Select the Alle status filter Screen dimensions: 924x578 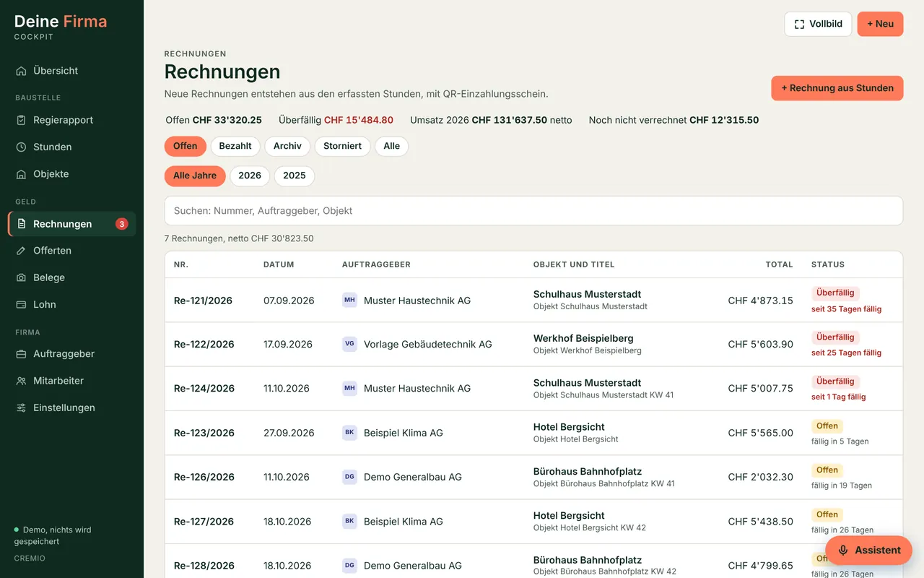pyautogui.click(x=392, y=146)
